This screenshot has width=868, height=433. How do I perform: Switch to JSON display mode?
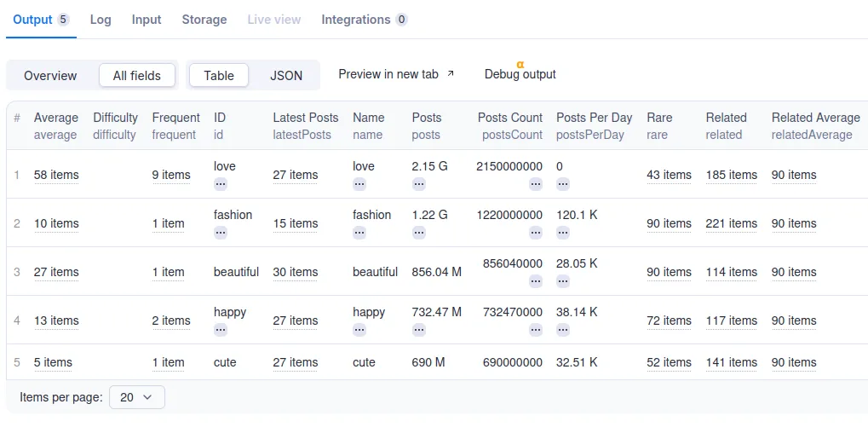click(286, 76)
